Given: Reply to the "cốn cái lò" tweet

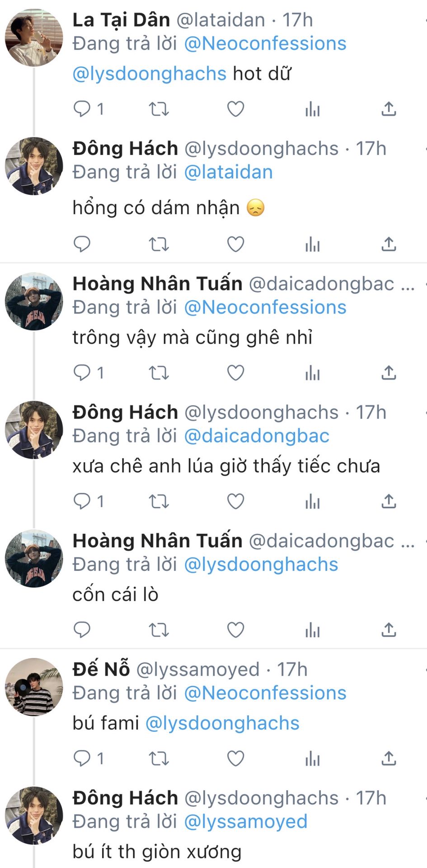Looking at the screenshot, I should [x=82, y=630].
